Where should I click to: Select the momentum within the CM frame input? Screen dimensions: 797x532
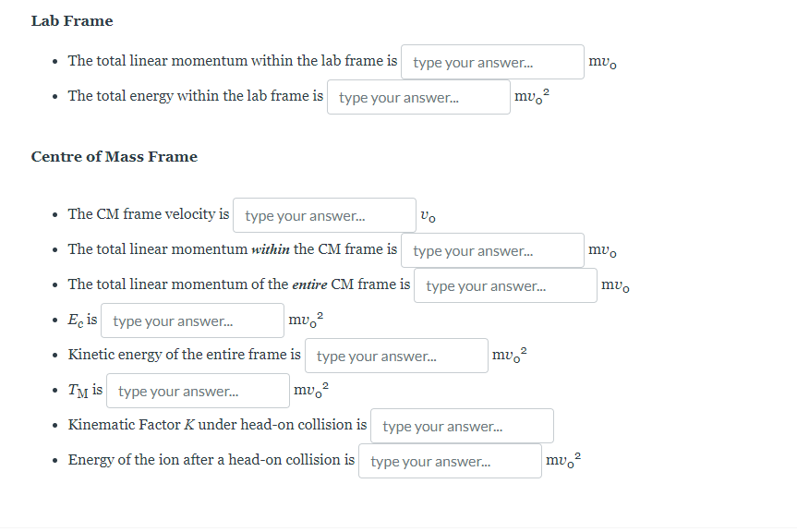[492, 250]
